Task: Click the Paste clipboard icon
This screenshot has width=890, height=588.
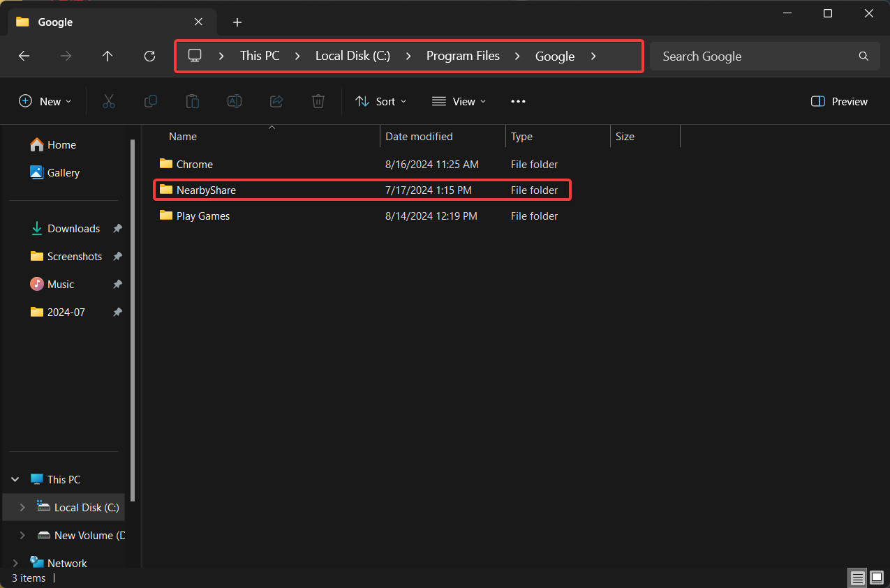Action: coord(193,101)
